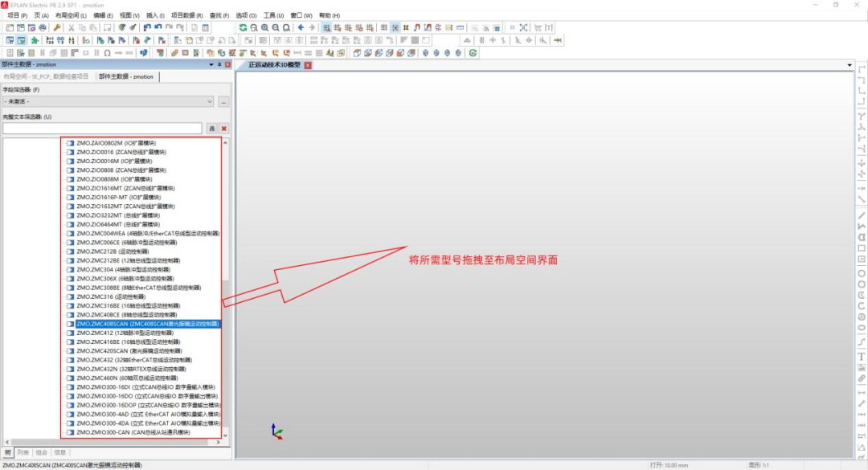Select ZMO.ZIO6464MT tree item
868x470 pixels.
point(118,224)
